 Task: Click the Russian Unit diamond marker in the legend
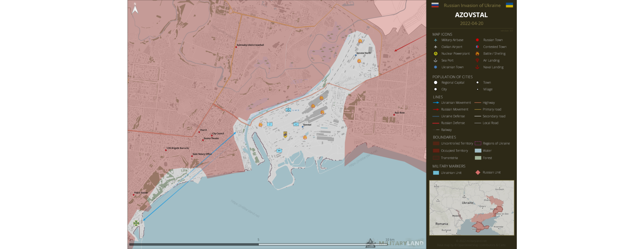[x=478, y=172]
